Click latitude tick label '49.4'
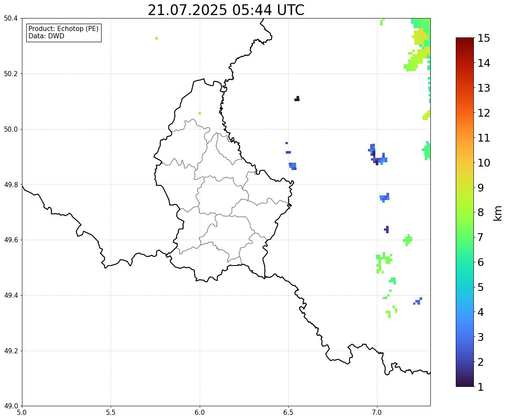 10,295
